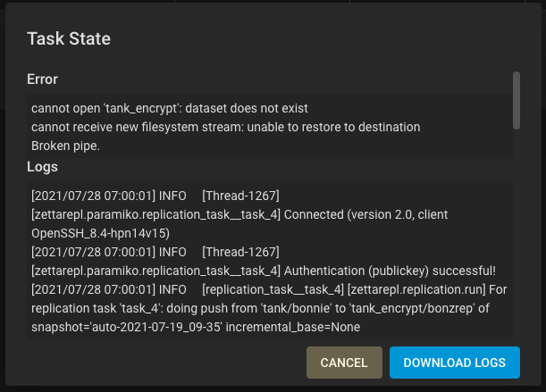The image size is (546, 392).
Task: Grab the dialog's vertical scrollbar thumb
Action: 517,100
